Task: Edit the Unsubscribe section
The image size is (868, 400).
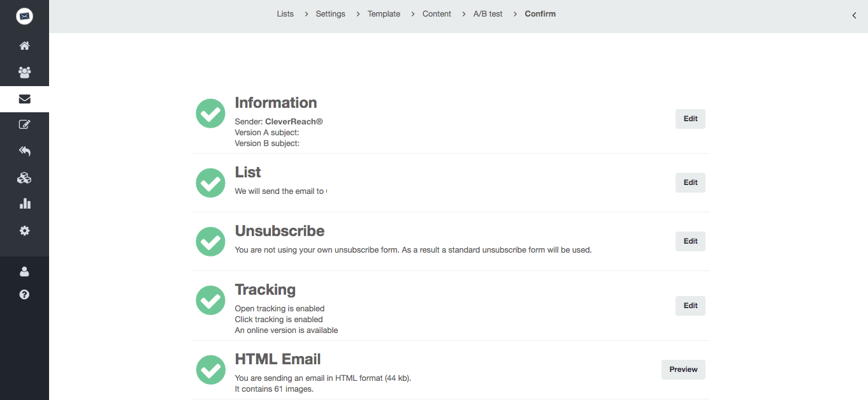Action: click(x=690, y=241)
